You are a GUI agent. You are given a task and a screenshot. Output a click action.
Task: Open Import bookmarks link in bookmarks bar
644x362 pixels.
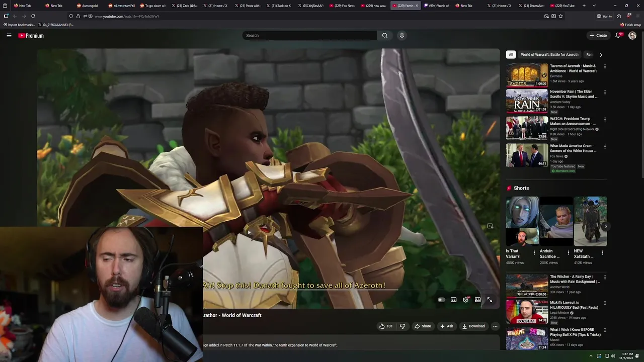pyautogui.click(x=20, y=25)
